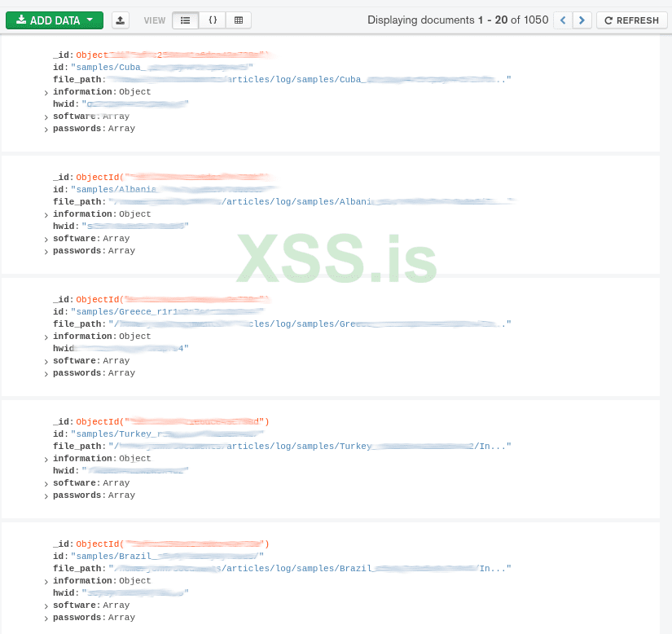Click file_path value in Greece document
Screen dimensions: 672x634
(x=310, y=324)
